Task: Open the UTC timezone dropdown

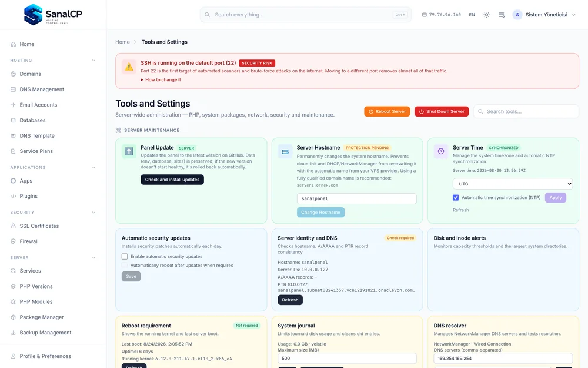Action: coord(513,184)
